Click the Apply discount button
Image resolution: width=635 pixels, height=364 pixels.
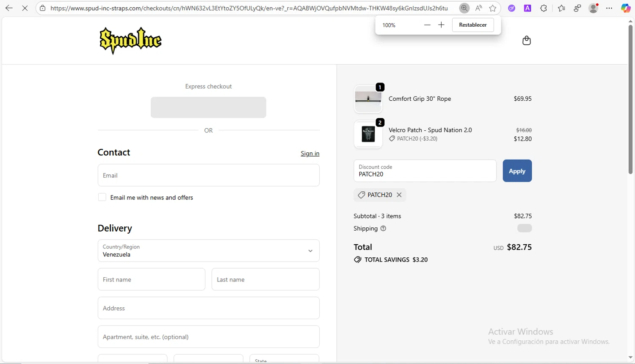point(517,171)
